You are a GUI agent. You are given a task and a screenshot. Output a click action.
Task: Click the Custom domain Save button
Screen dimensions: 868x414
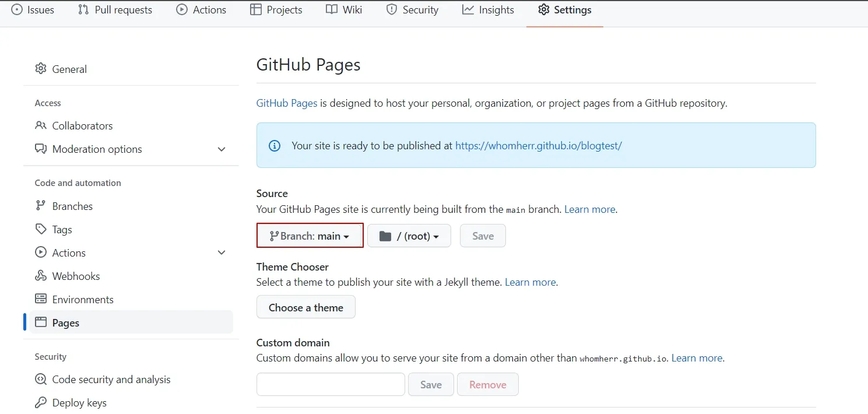click(431, 384)
